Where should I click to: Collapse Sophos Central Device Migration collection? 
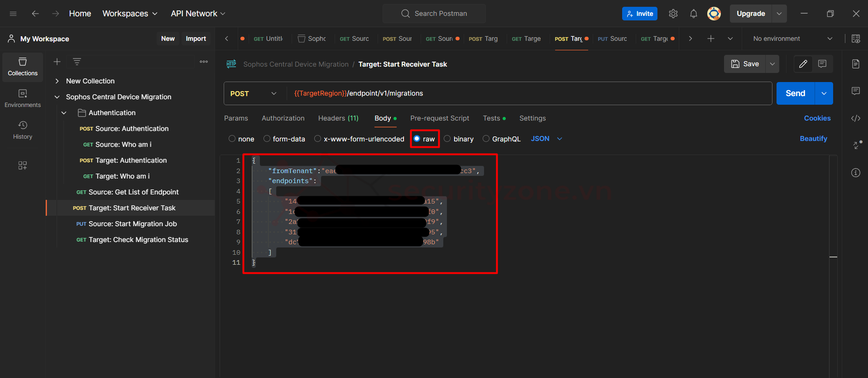[x=57, y=97]
